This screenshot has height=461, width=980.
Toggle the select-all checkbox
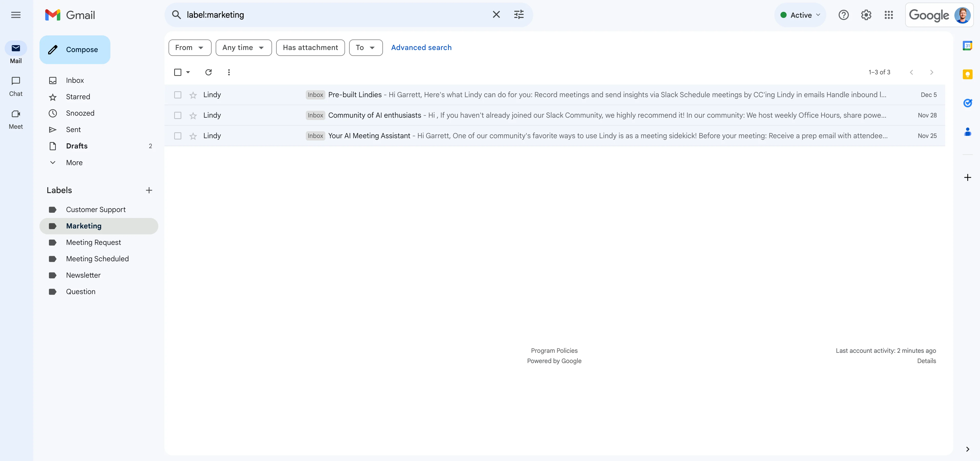click(178, 72)
